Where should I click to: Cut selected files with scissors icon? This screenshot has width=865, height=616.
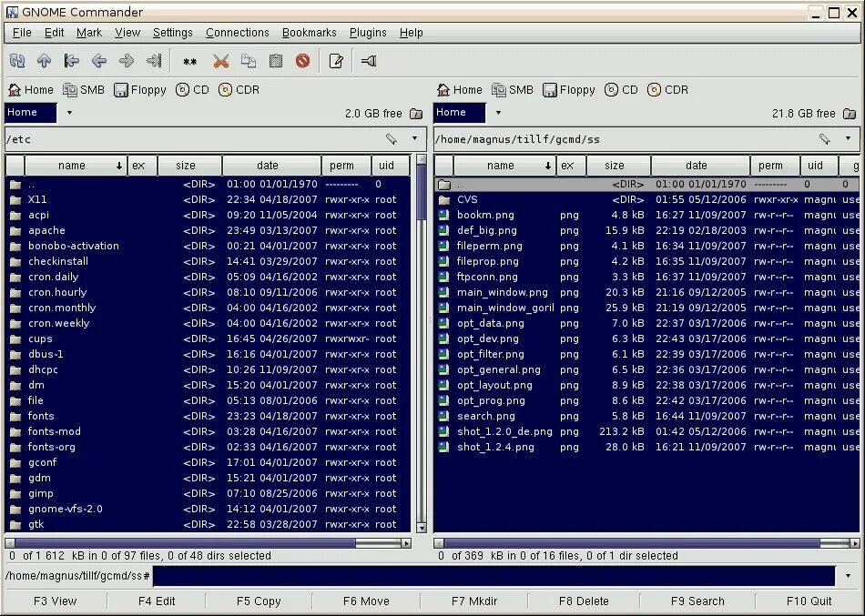coord(222,61)
